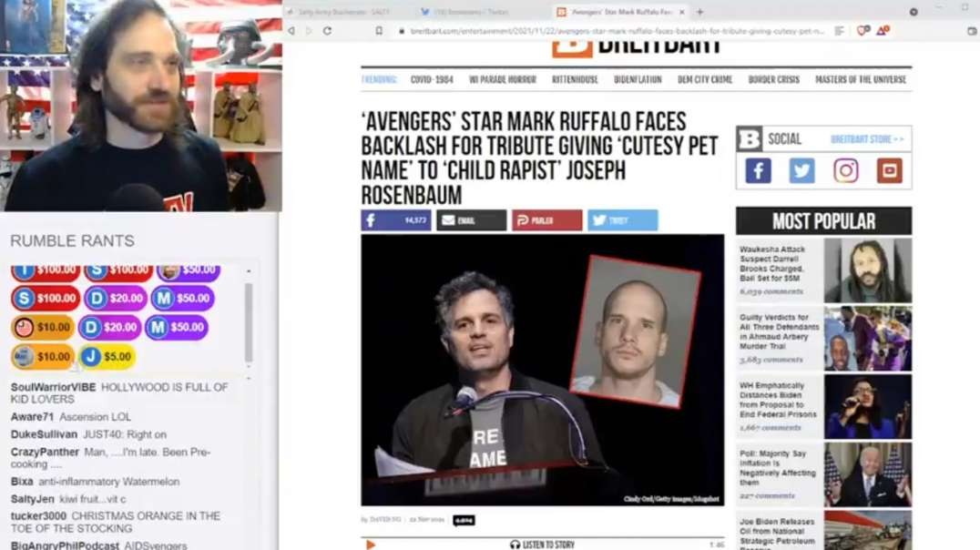
Task: Click the Rumble Rants scrollbar up arrow
Action: [x=249, y=271]
